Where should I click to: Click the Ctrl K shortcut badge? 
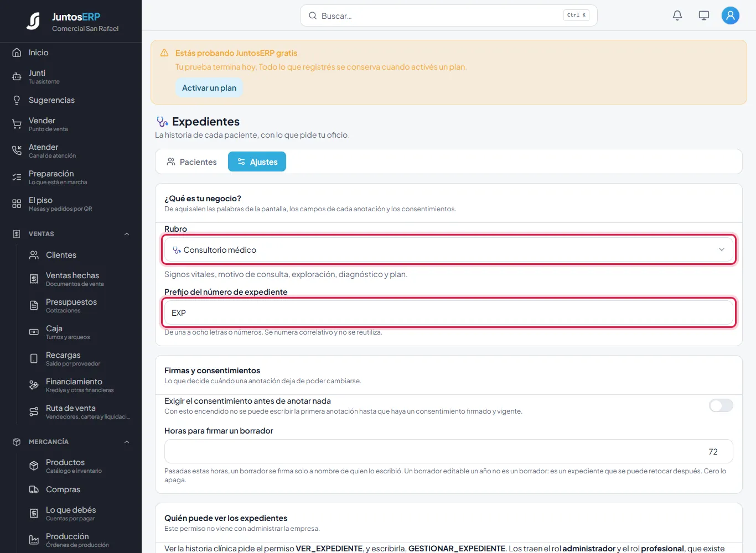(576, 15)
